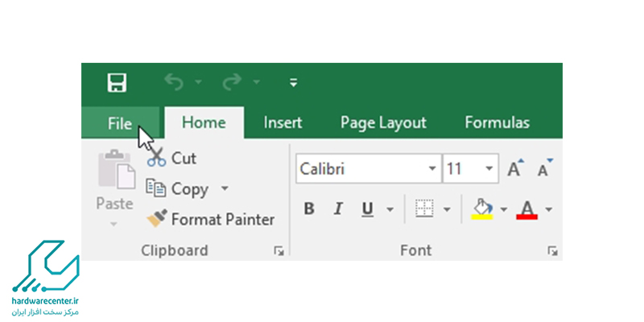Go to the Formulas tab
The height and width of the screenshot is (322, 644).
click(x=497, y=123)
